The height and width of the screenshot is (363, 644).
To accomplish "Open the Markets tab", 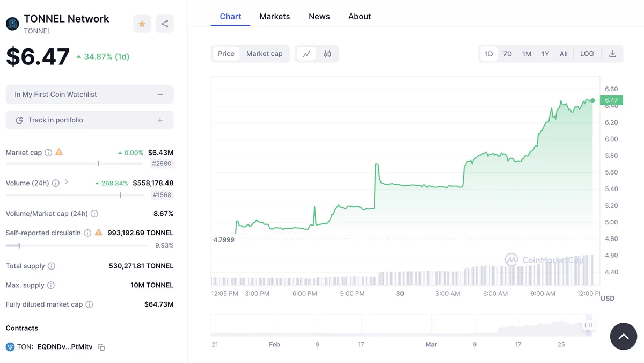I will point(275,17).
